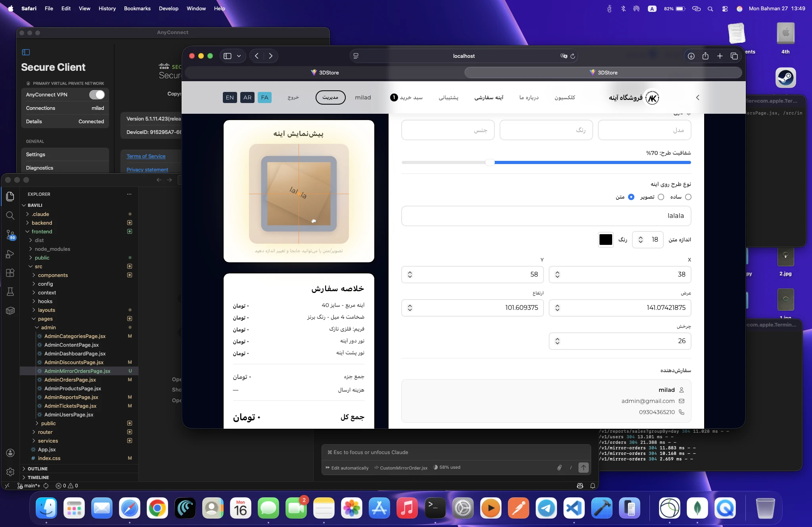The image size is (812, 527).
Task: Open the Terms of Service link
Action: (x=146, y=156)
